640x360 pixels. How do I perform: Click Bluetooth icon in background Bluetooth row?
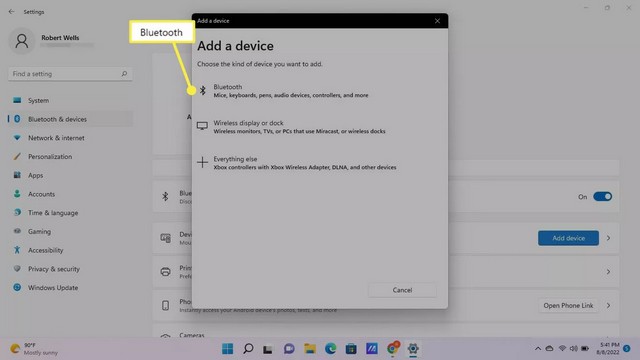[165, 196]
